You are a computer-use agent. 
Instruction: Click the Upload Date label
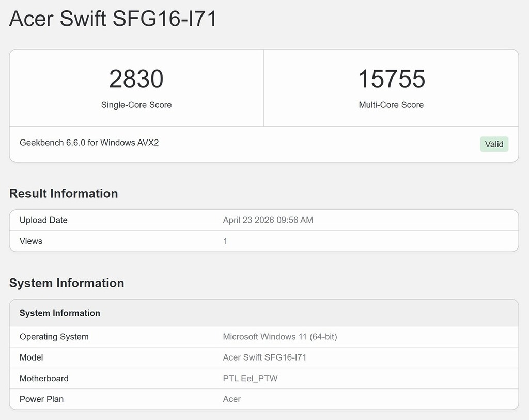pyautogui.click(x=43, y=220)
